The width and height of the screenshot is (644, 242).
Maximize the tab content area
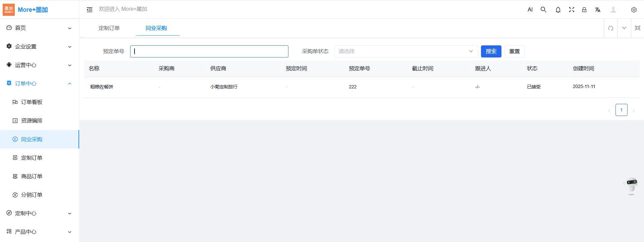pos(637,28)
